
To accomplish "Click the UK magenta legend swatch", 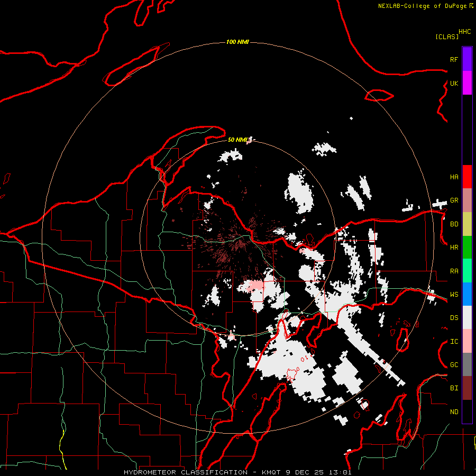I will [x=467, y=83].
